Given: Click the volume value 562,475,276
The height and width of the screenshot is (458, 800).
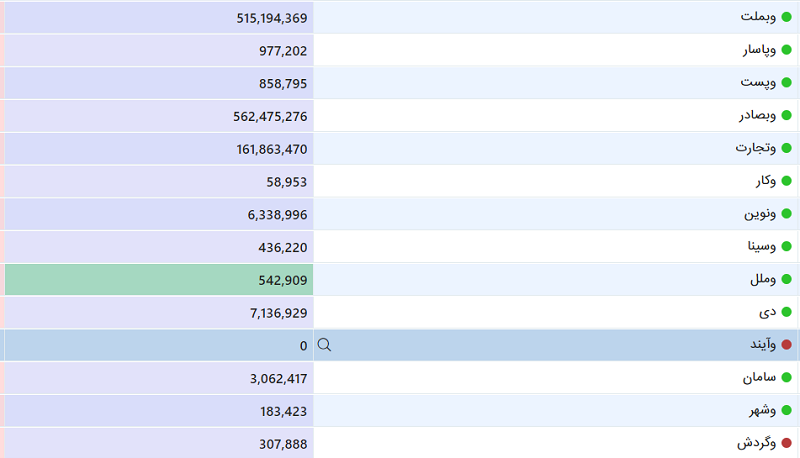Looking at the screenshot, I should [x=270, y=117].
